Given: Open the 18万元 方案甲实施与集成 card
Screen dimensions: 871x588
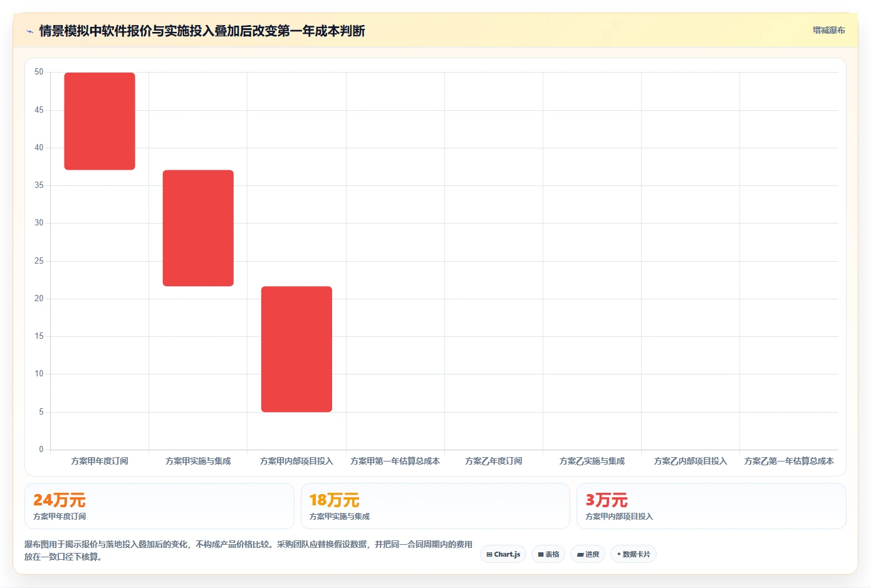Looking at the screenshot, I should click(435, 506).
